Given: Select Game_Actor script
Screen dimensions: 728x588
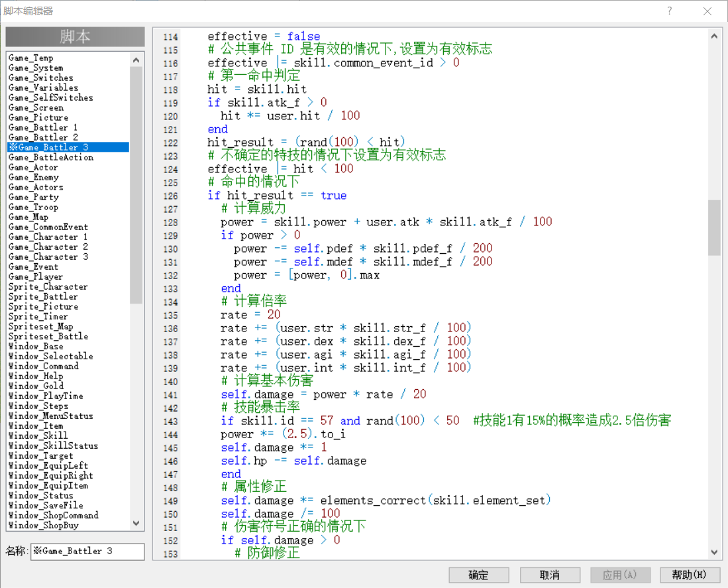Looking at the screenshot, I should click(68, 167).
